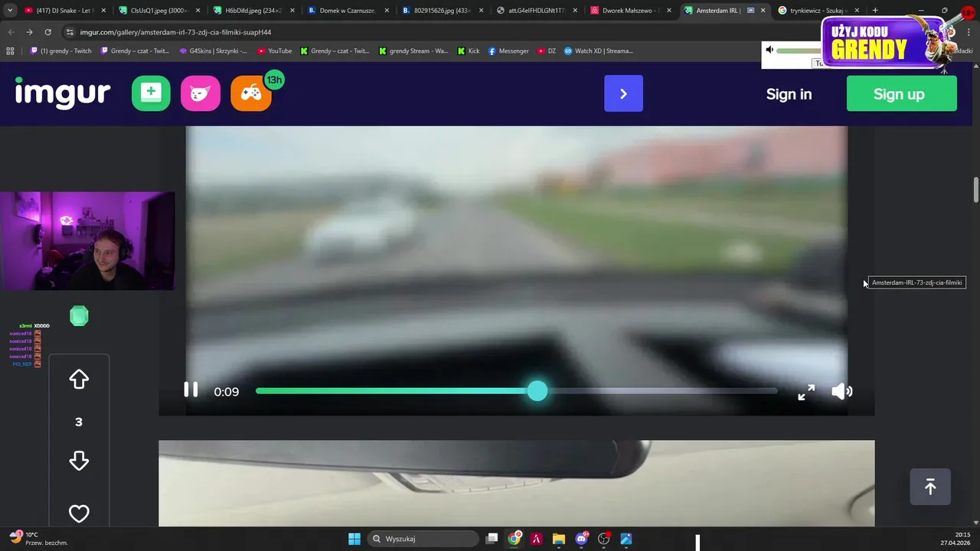Go to the next post arrow
980x551 pixels.
click(623, 93)
